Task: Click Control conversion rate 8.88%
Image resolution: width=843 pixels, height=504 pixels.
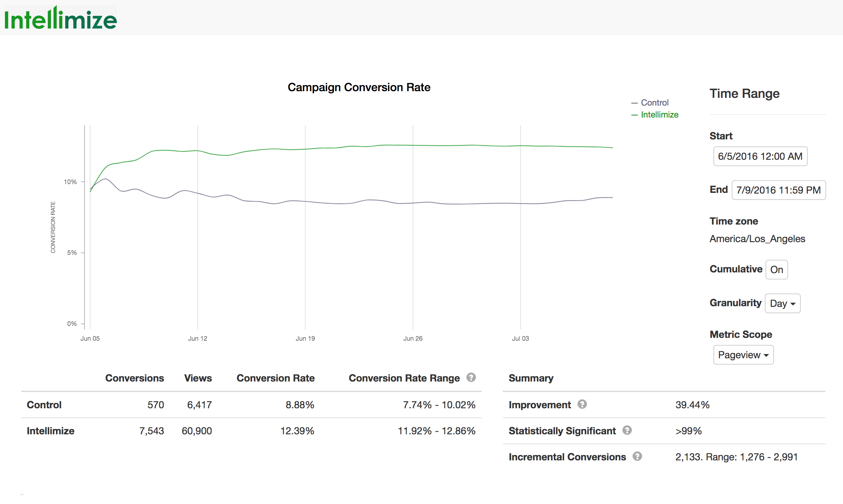Action: 300,405
